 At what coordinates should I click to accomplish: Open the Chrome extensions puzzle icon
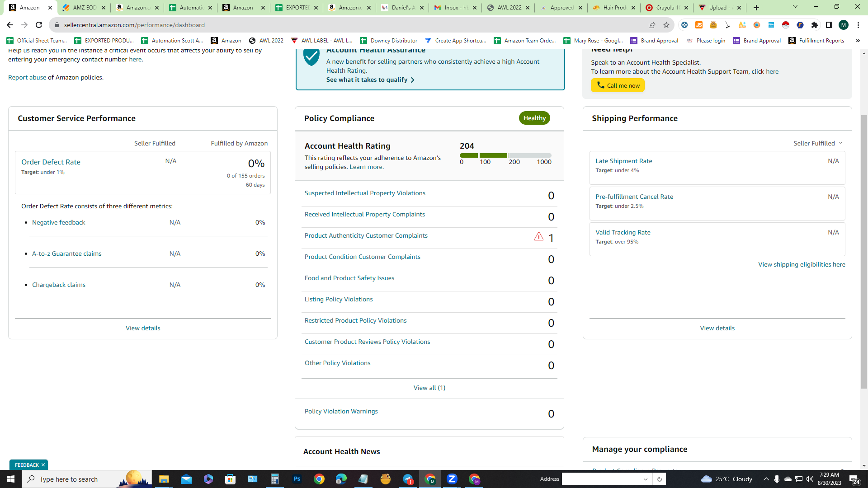click(x=815, y=25)
